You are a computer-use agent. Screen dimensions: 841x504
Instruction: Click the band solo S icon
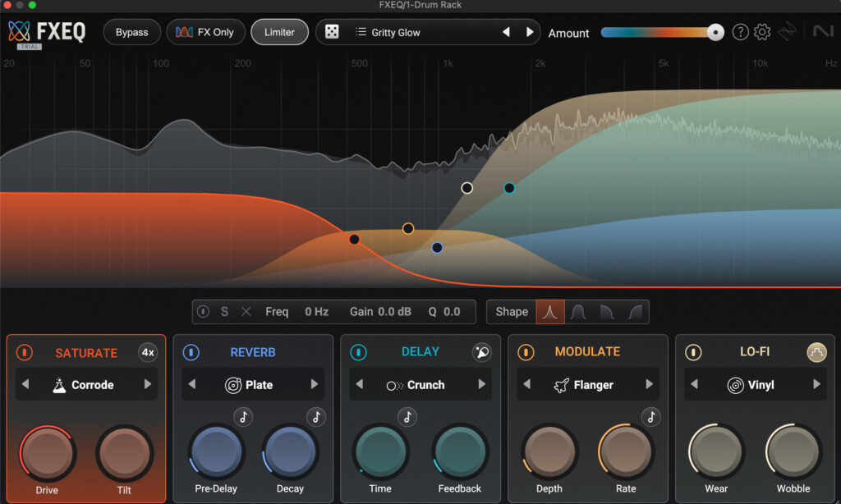tap(225, 312)
